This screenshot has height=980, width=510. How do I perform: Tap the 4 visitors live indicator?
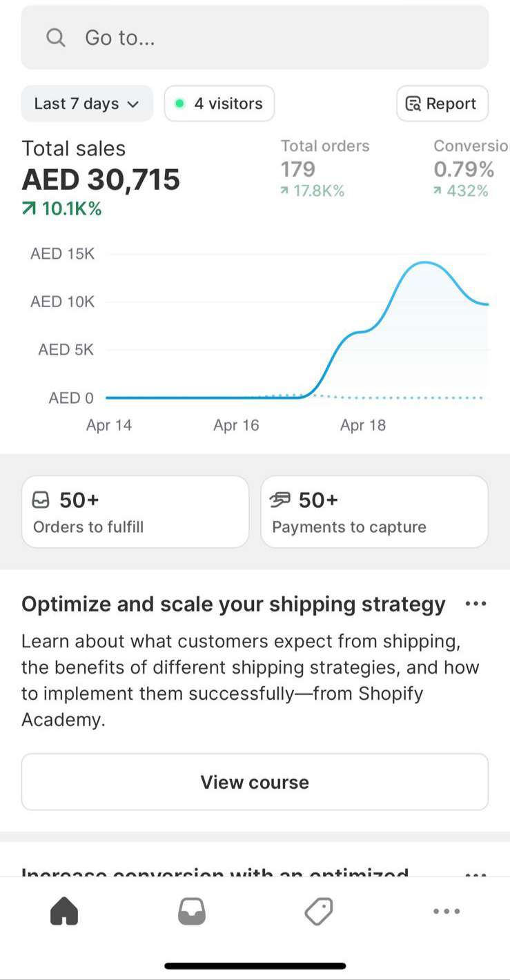point(219,104)
